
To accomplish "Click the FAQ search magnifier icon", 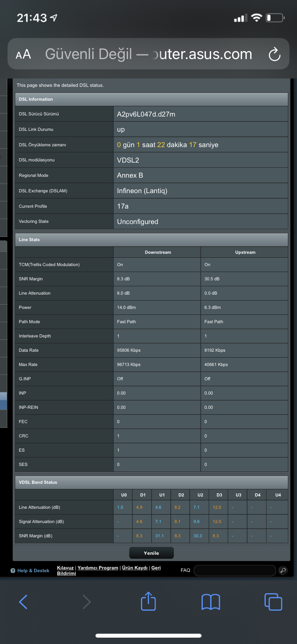I will [x=283, y=570].
